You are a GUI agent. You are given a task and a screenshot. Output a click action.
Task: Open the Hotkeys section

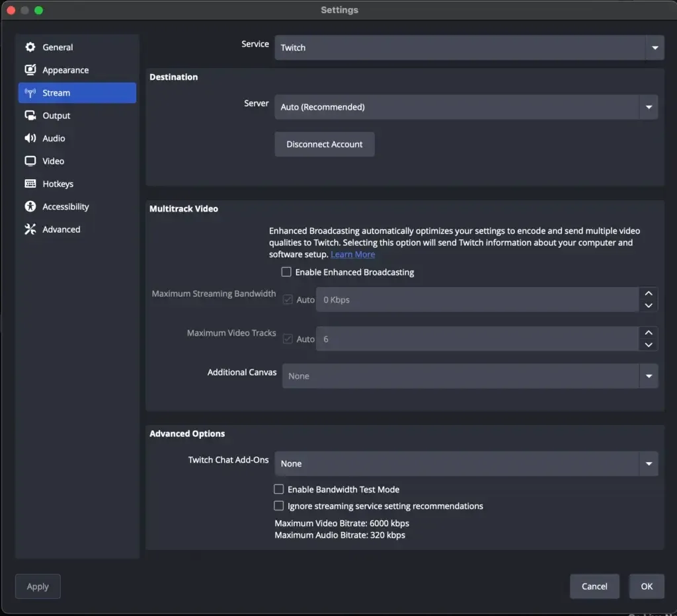pyautogui.click(x=77, y=184)
